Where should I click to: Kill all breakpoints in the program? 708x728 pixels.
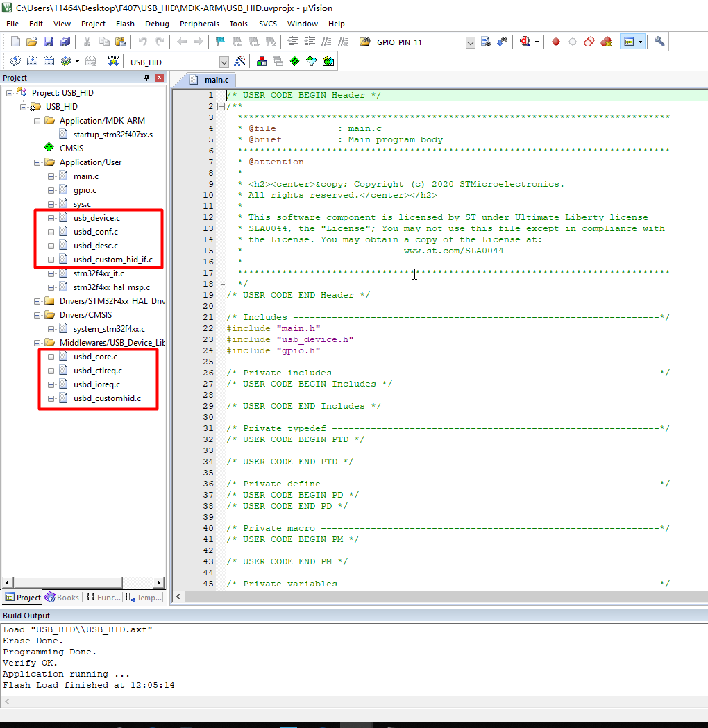click(606, 42)
